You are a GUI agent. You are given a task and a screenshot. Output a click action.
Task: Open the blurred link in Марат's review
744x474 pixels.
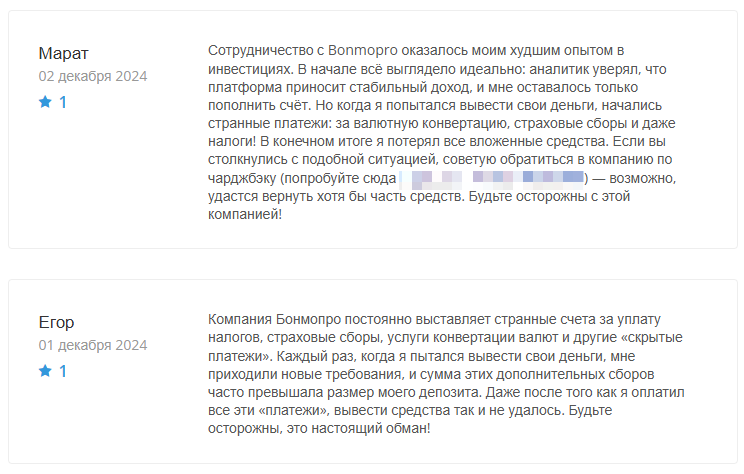(491, 178)
